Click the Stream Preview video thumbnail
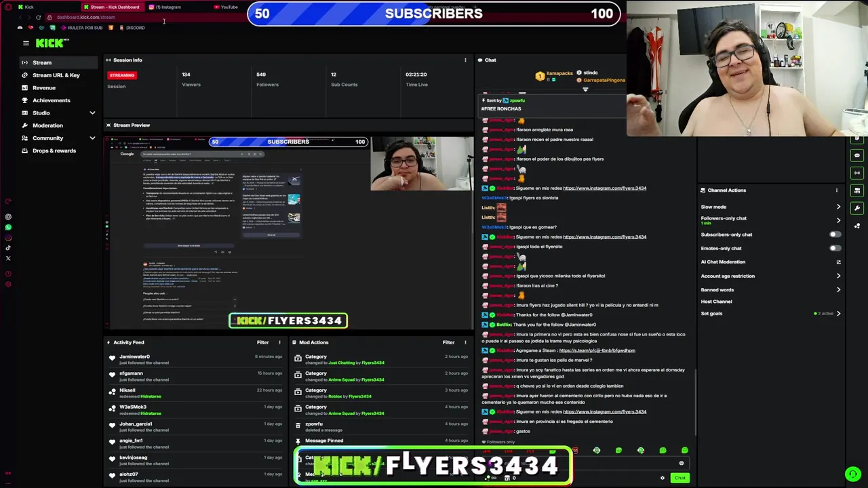The height and width of the screenshot is (488, 868). pyautogui.click(x=289, y=232)
